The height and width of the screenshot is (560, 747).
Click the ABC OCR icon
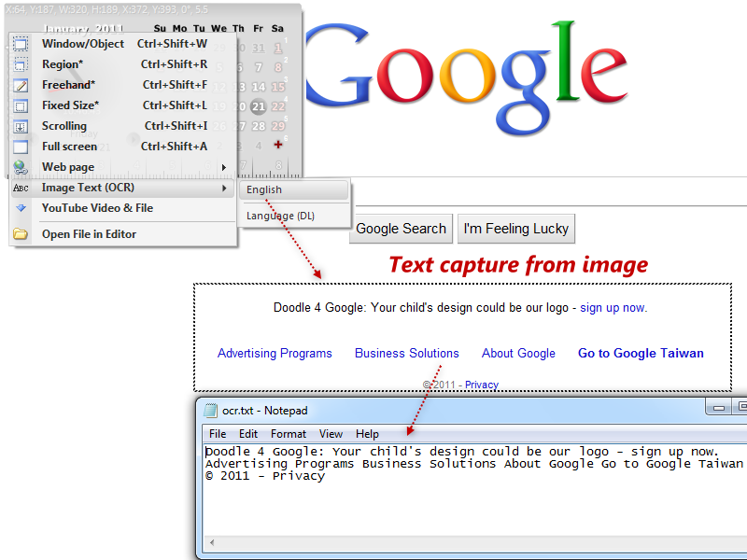coord(21,189)
